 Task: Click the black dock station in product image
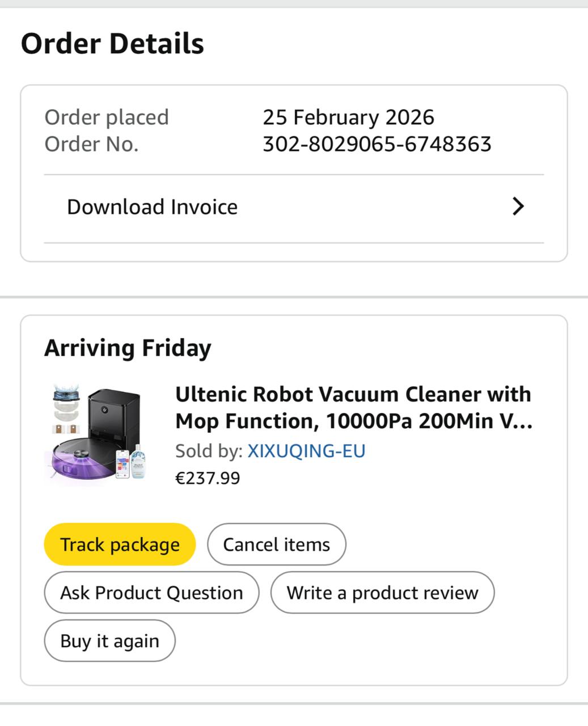[x=114, y=415]
